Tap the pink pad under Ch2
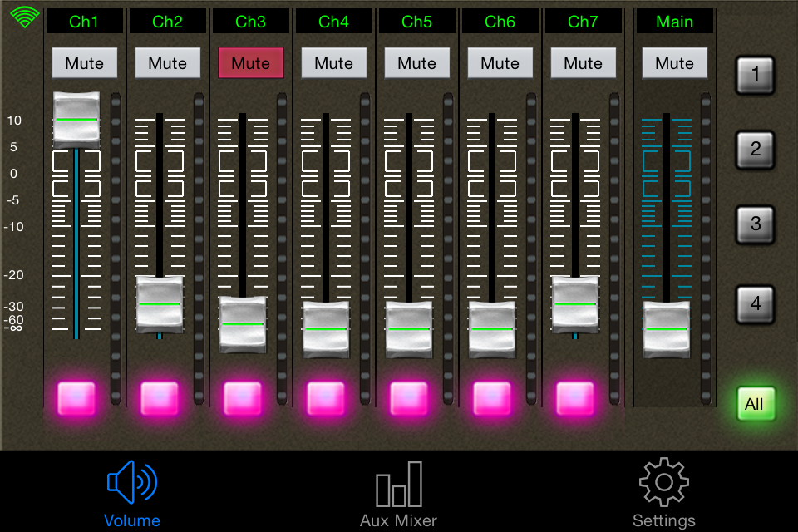 pos(160,397)
